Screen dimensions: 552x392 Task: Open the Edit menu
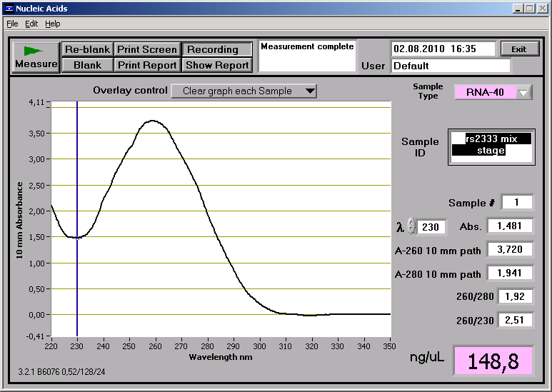pos(31,24)
